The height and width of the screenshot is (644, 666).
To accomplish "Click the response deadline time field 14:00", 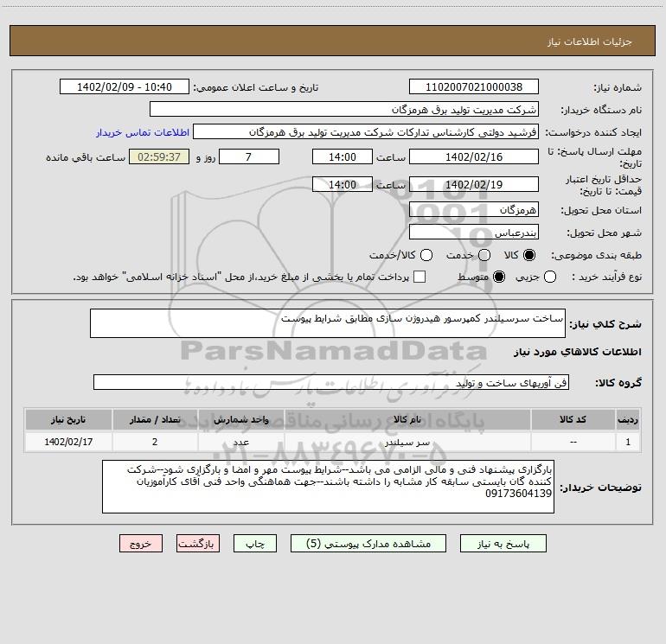I will 343,156.
